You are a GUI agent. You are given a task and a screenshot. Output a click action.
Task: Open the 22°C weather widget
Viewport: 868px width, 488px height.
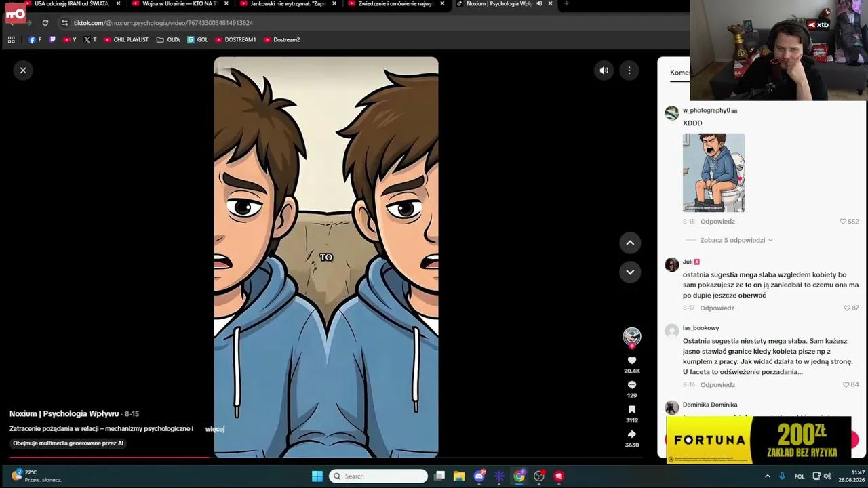35,476
